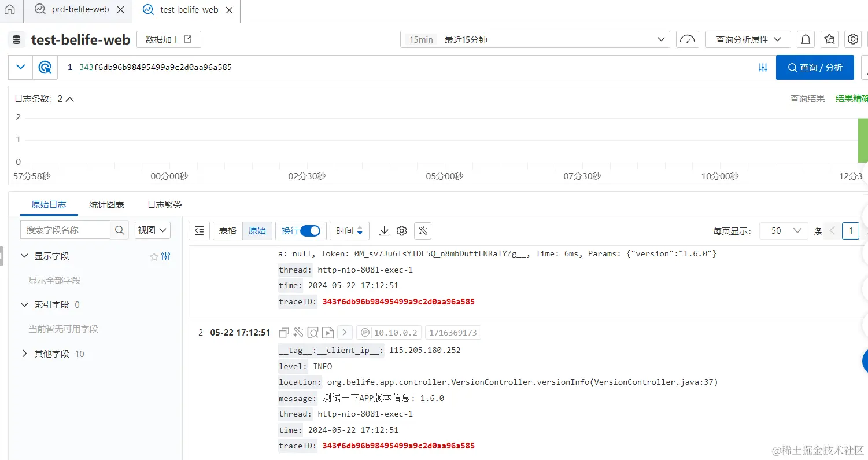Open the logstore settings gear icon
The image size is (868, 460).
pos(853,39)
